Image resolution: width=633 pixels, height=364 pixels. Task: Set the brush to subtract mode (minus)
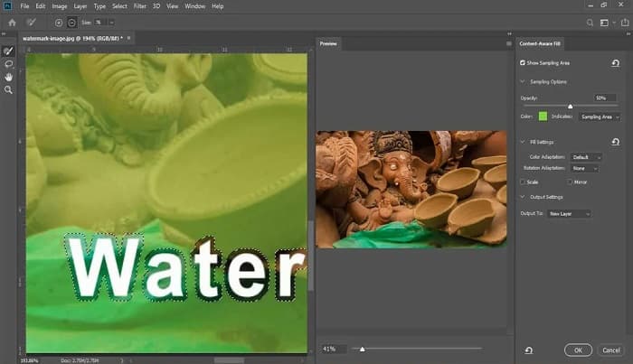71,23
